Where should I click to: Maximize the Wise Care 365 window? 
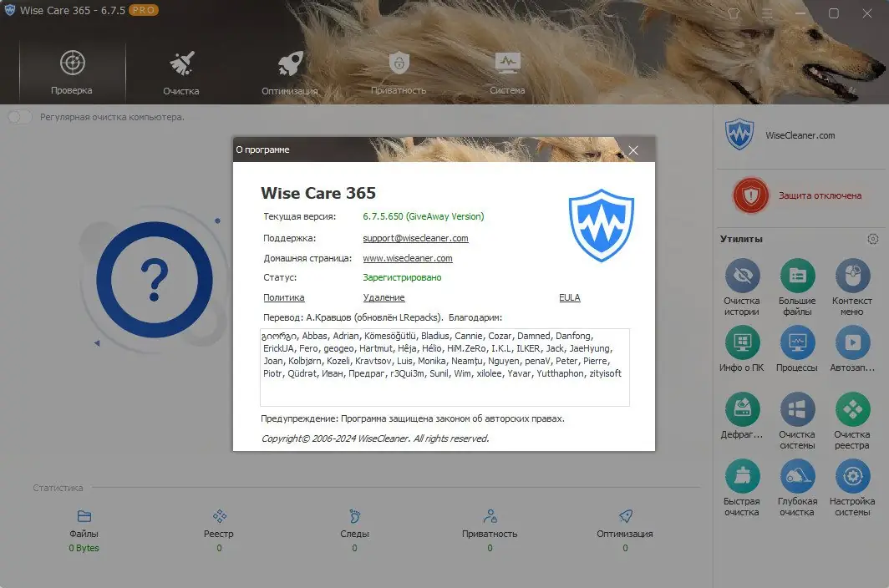(834, 13)
